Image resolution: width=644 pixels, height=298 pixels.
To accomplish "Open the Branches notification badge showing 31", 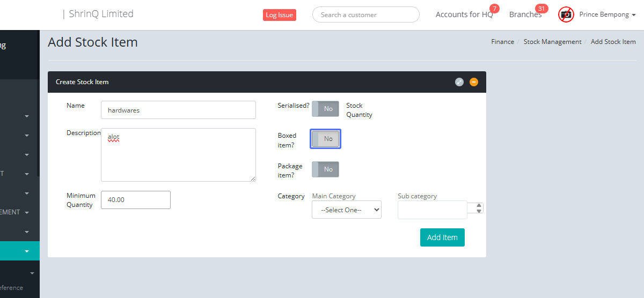I will pyautogui.click(x=541, y=9).
